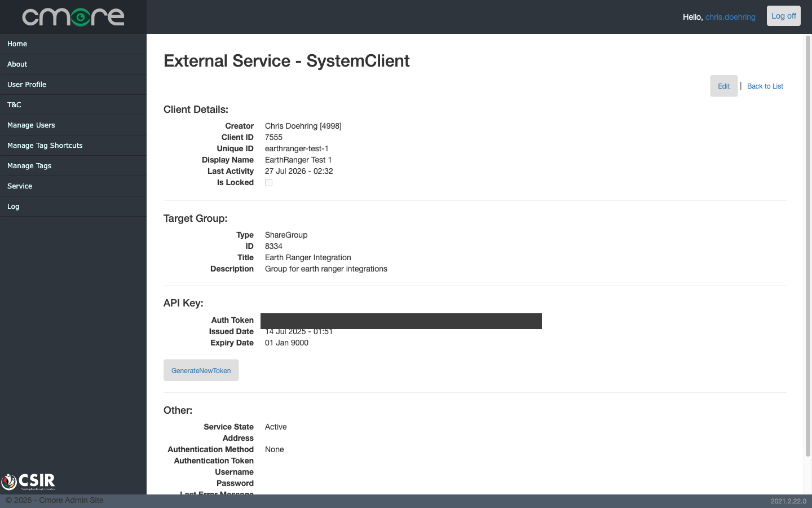Click Display Name value EarthRanger Test 1
The height and width of the screenshot is (508, 812).
(x=298, y=160)
